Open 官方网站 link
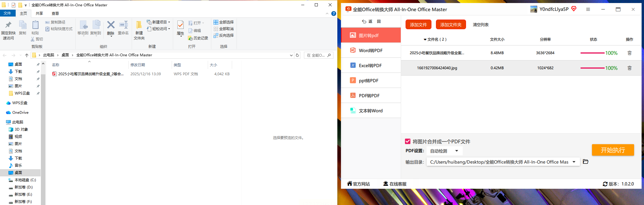 (358, 184)
